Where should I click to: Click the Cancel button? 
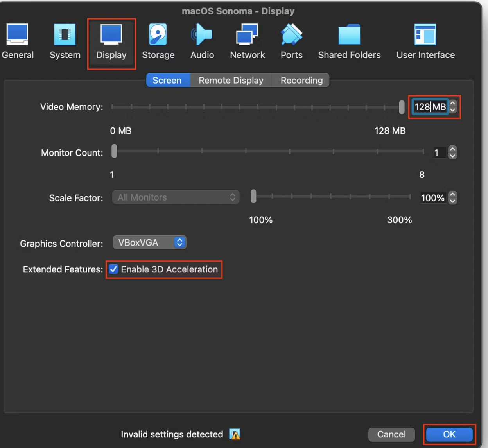[x=391, y=434]
